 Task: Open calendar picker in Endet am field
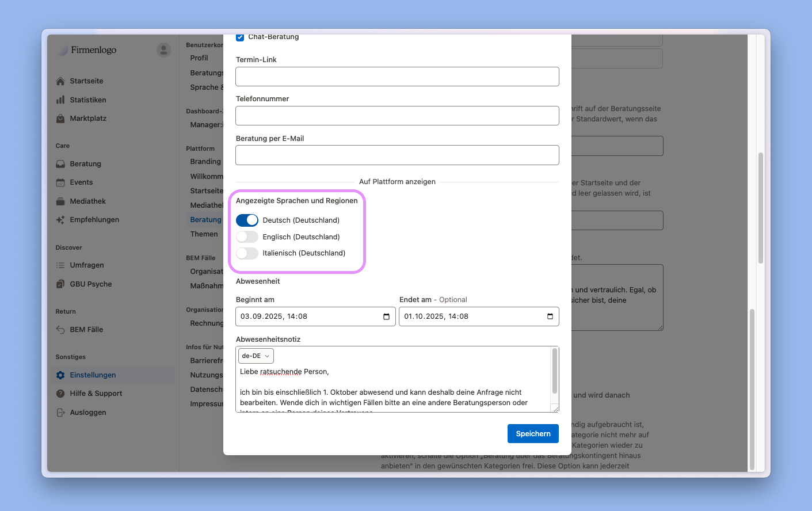pyautogui.click(x=550, y=316)
